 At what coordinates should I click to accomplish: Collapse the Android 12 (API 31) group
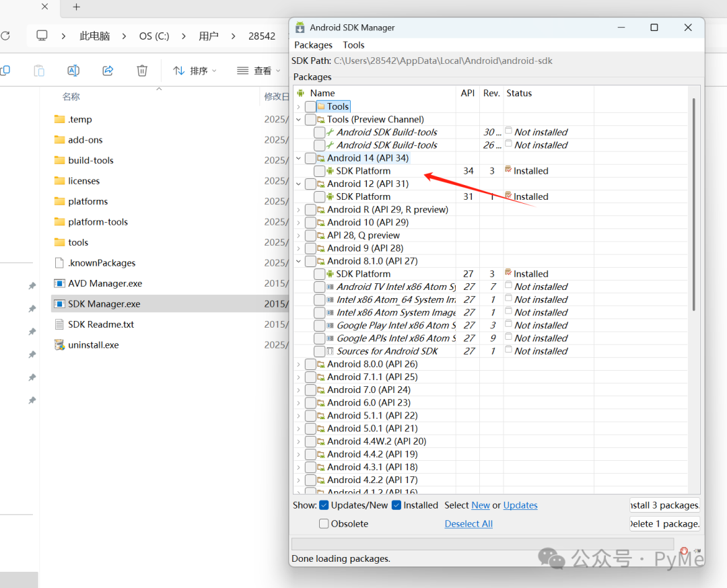click(x=299, y=184)
